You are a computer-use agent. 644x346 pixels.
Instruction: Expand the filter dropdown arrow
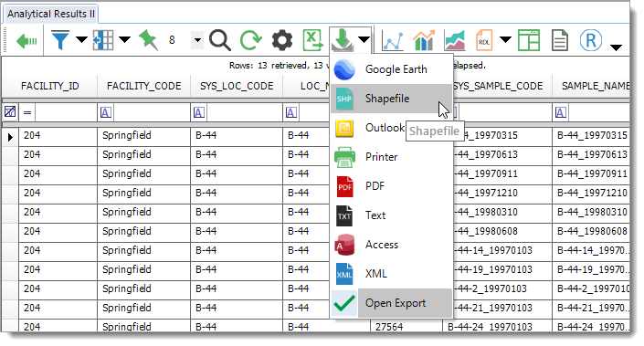pos(81,40)
